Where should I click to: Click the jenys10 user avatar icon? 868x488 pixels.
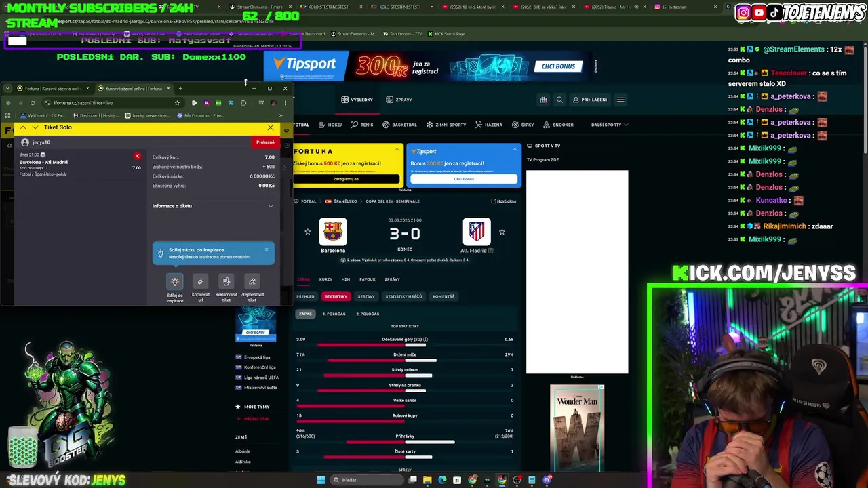tap(25, 142)
